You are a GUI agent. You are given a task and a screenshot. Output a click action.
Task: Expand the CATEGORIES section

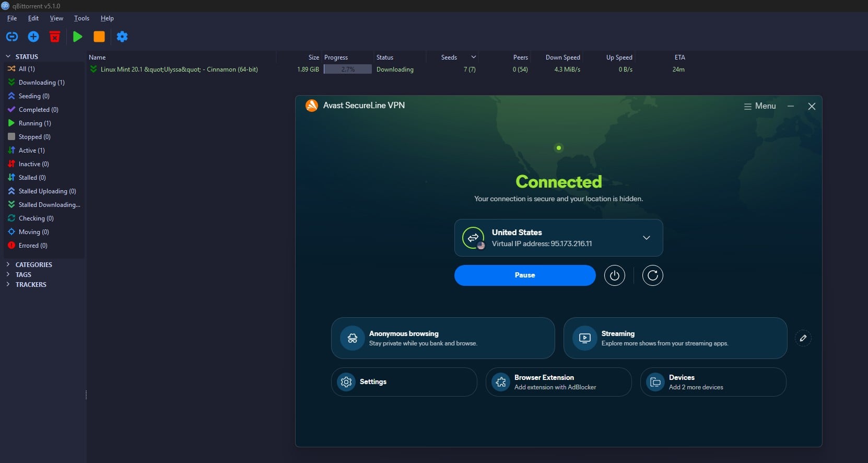8,264
